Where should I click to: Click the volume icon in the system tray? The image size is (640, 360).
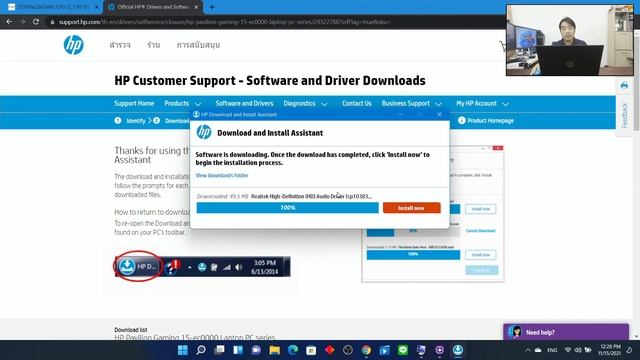point(578,350)
